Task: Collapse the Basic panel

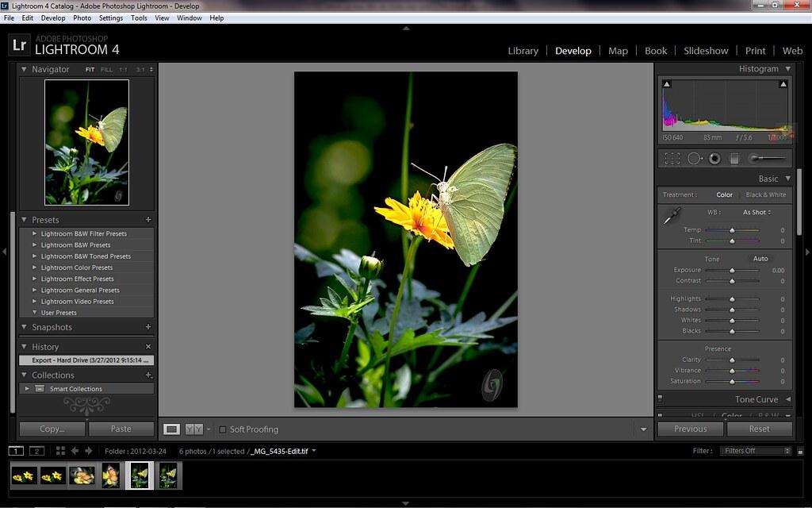Action: [x=787, y=179]
